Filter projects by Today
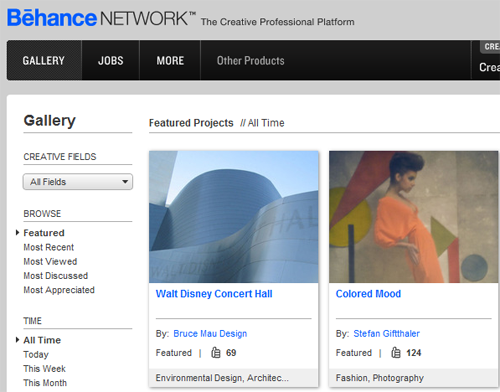Screen dimensions: 500x392 36,354
